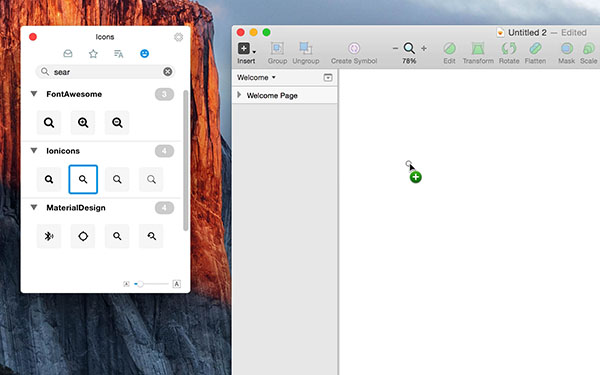Open the Insert tool in Sketch toolbar
The height and width of the screenshot is (375, 600).
tap(244, 49)
